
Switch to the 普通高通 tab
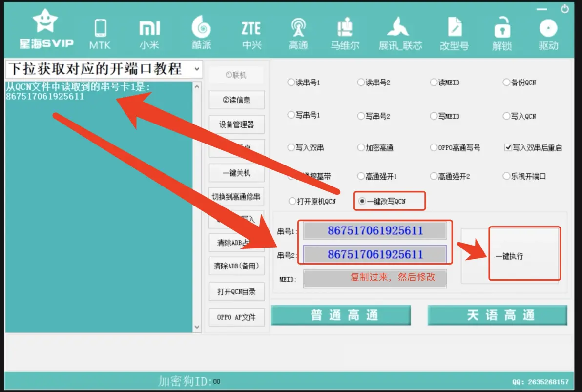tap(341, 315)
